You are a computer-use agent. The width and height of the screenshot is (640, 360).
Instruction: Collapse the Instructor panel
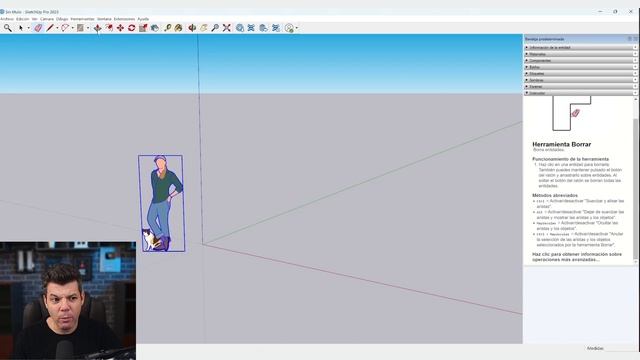point(578,93)
